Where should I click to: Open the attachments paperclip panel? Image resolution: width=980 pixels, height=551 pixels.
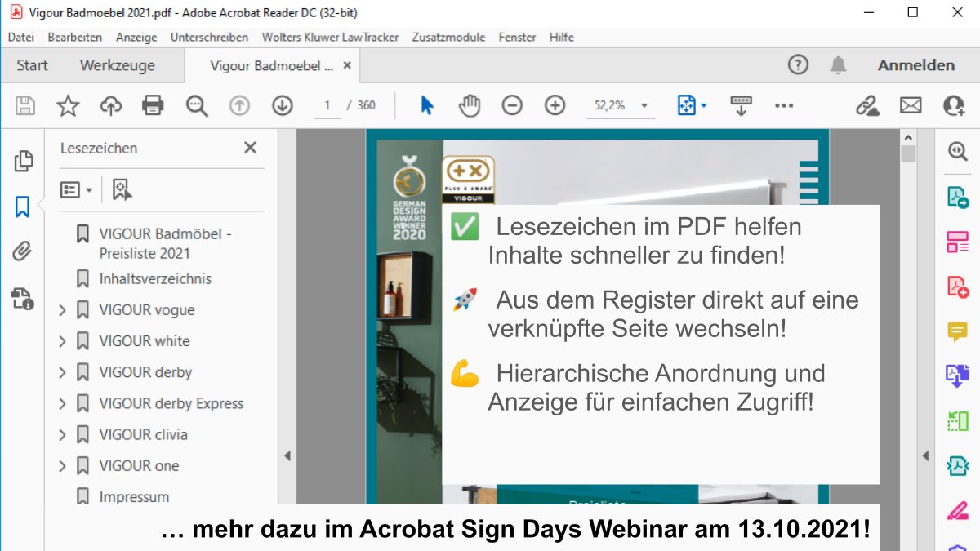click(x=23, y=251)
